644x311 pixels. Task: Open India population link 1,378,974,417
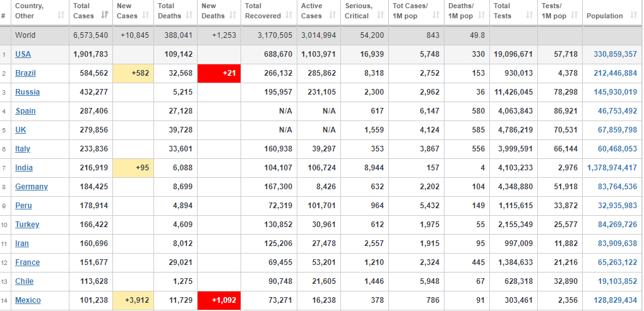point(612,167)
